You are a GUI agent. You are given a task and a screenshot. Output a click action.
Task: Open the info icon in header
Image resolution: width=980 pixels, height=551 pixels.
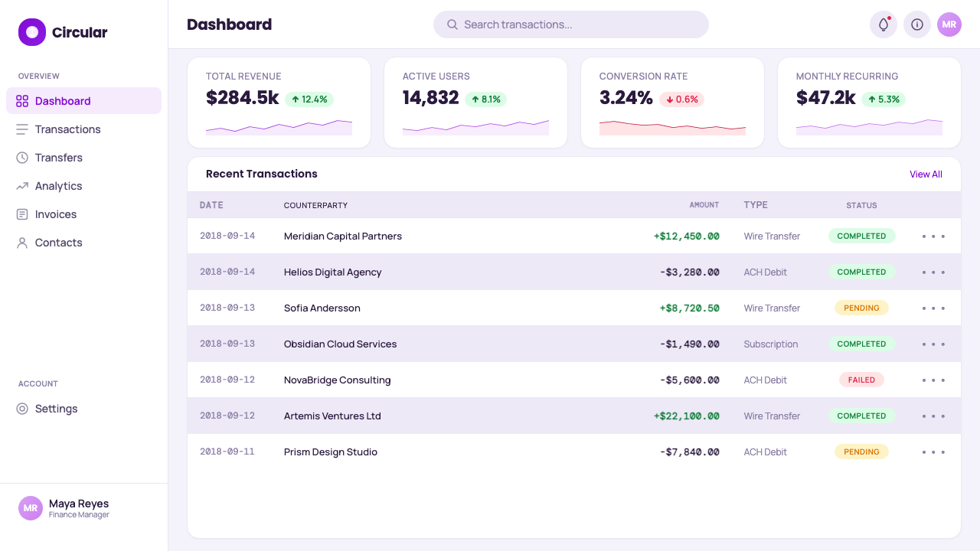(x=917, y=24)
